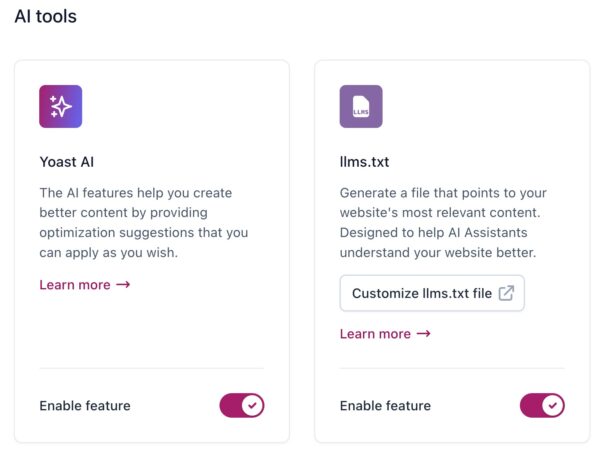Click the external link icon in Customize button
600x452 pixels.
507,293
